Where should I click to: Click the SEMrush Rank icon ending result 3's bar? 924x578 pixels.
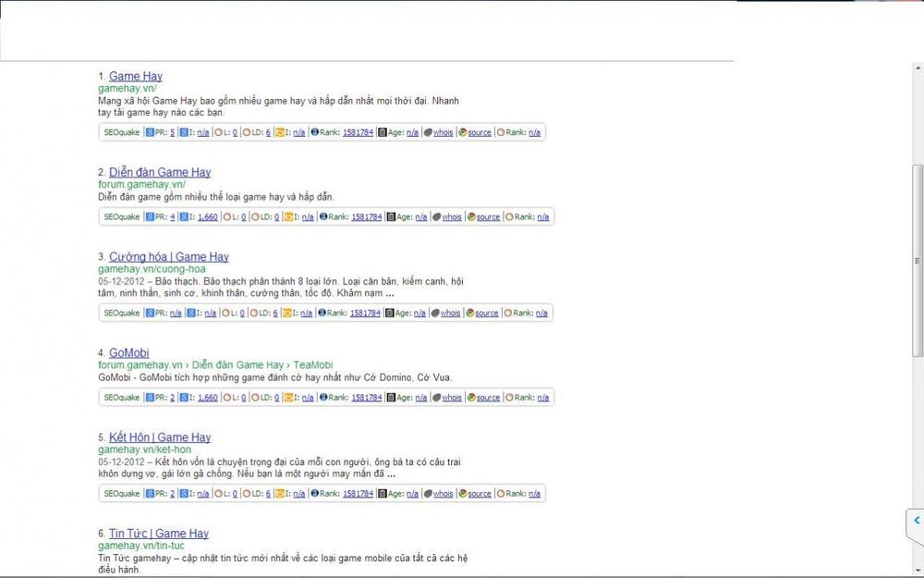tap(508, 313)
